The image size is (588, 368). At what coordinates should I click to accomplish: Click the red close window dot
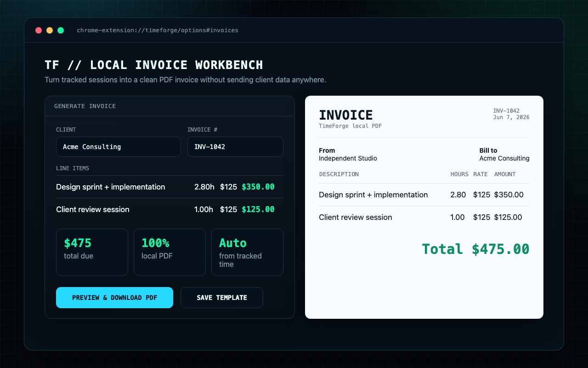(39, 30)
